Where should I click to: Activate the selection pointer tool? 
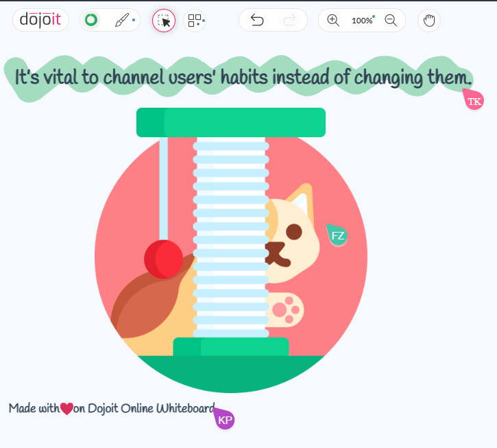tap(164, 21)
